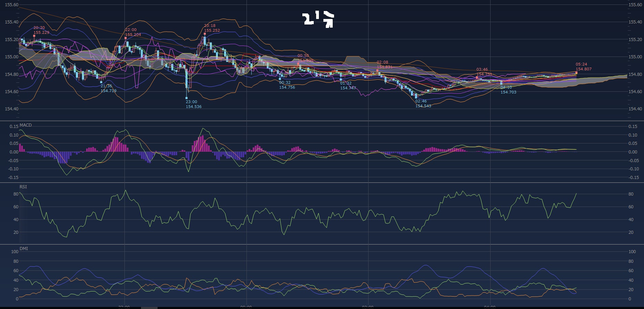
Task: Click 80 on the left RSI axis
Action: point(16,194)
